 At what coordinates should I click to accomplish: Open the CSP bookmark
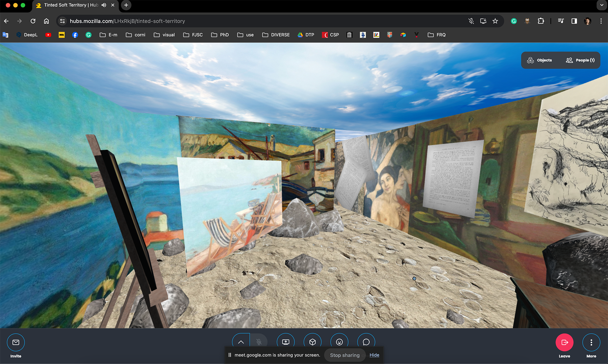tap(330, 35)
